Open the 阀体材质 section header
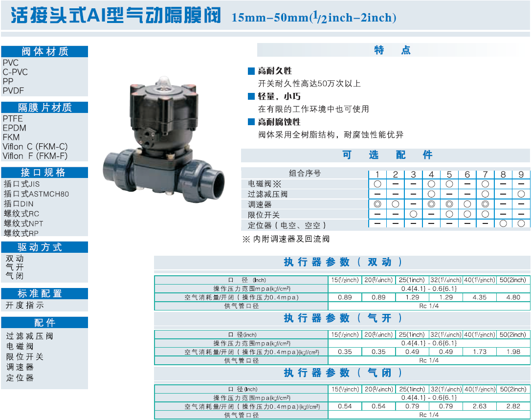Image resolution: width=531 pixels, height=420 pixels. point(44,52)
